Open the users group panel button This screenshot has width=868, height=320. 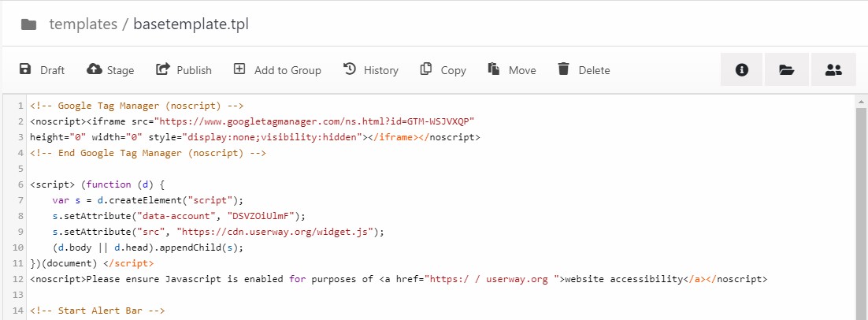point(833,70)
